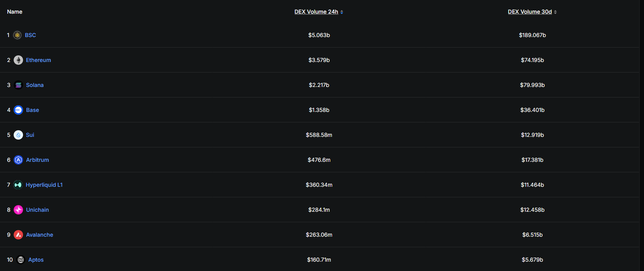Click the DEX Volume 24h column header

316,12
